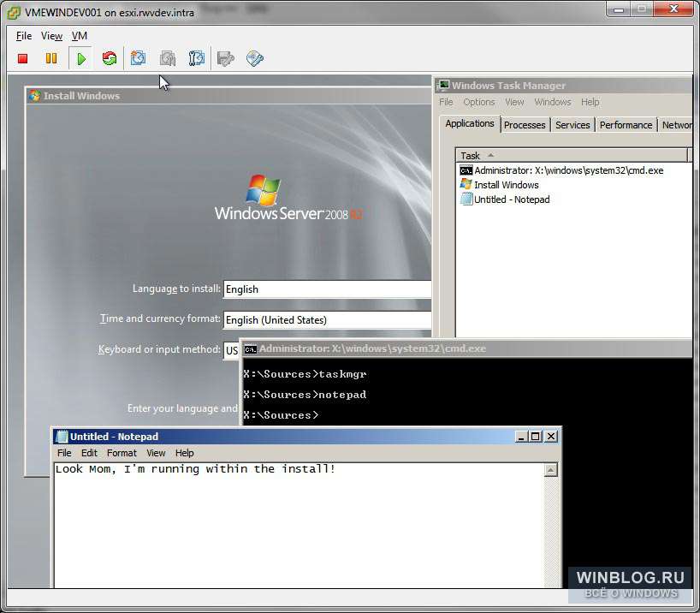The width and height of the screenshot is (700, 613).
Task: Open the Help menu in Task Manager
Action: tap(590, 103)
